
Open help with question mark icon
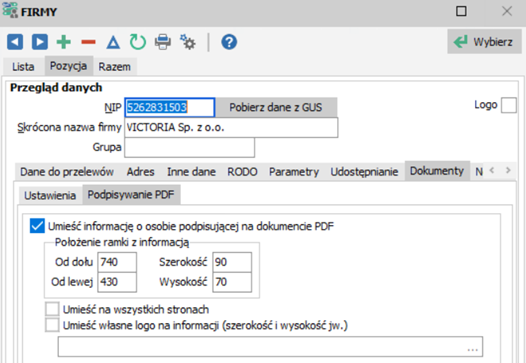point(229,42)
